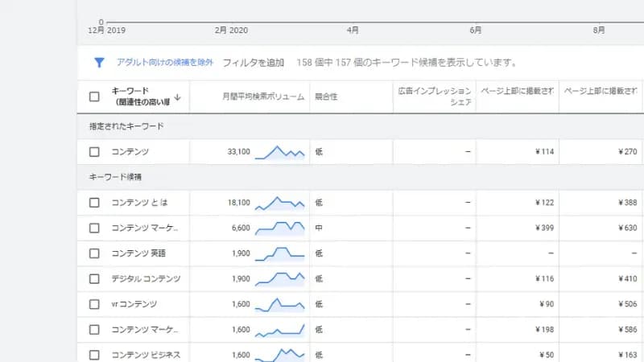Click the 33,100 search volume value
Screen dimensions: 644x362
pos(238,152)
